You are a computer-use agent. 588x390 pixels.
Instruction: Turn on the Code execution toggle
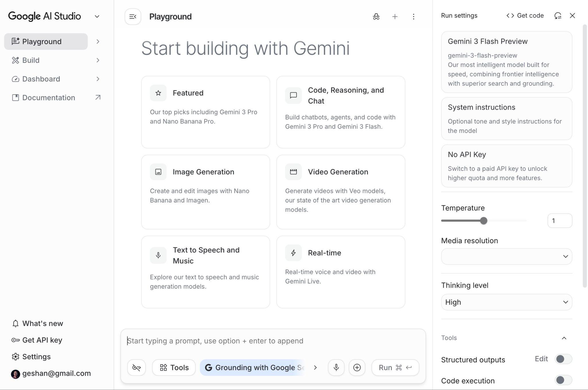(x=563, y=380)
